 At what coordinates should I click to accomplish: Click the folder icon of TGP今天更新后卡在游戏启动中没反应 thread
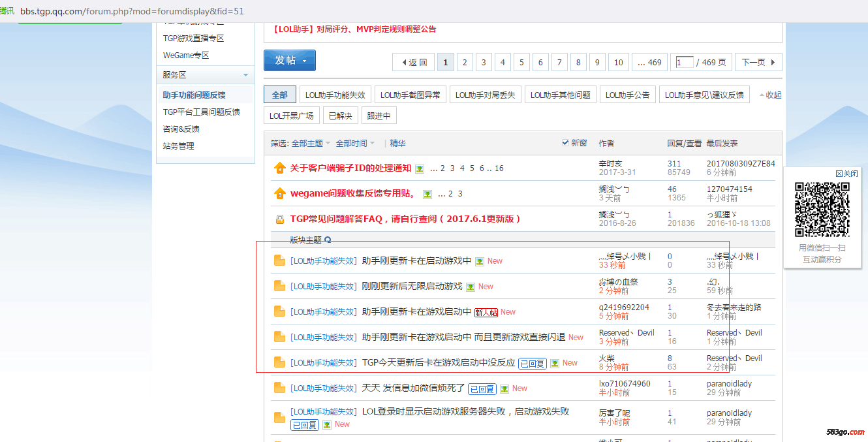click(x=280, y=363)
